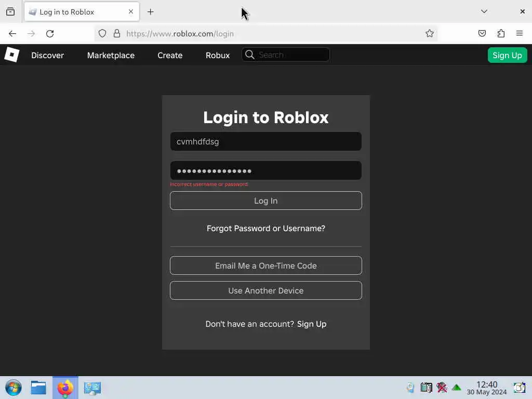Open the Firefox View icon
The width and height of the screenshot is (532, 399).
click(x=10, y=11)
